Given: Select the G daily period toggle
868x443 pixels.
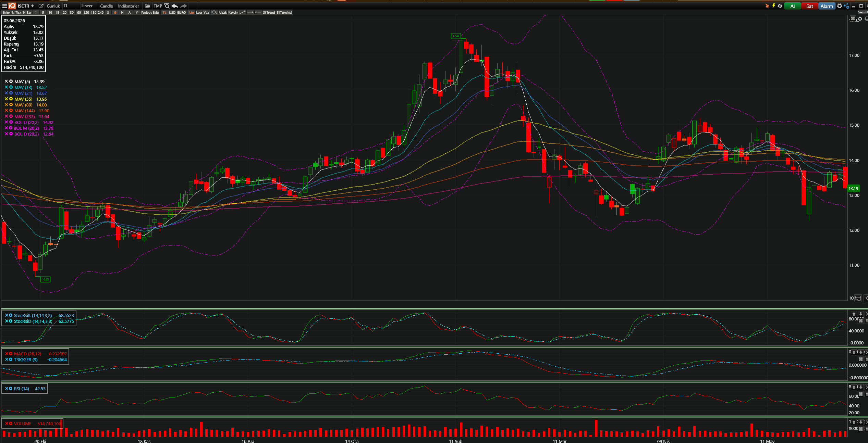Looking at the screenshot, I should [x=115, y=12].
